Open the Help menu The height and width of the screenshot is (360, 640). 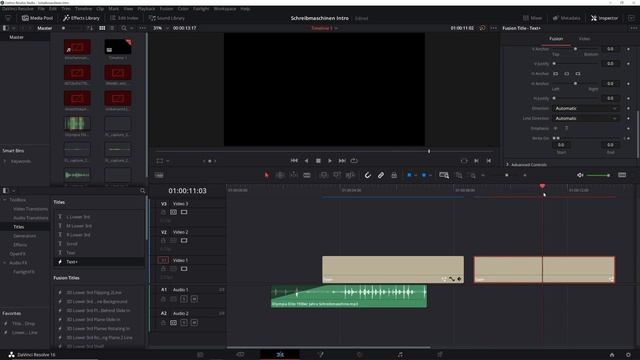[x=245, y=9]
